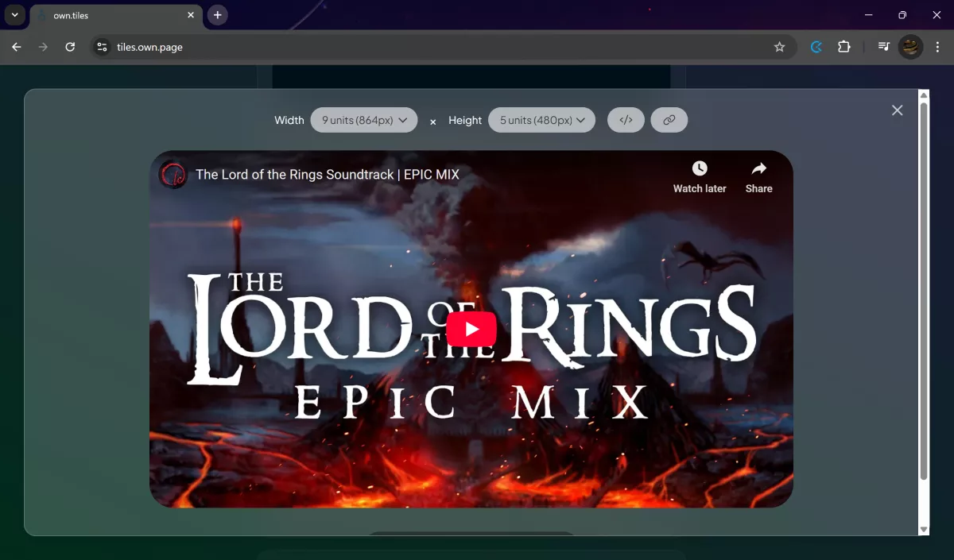Click the Watch later clock icon
Viewport: 954px width, 560px height.
click(700, 168)
